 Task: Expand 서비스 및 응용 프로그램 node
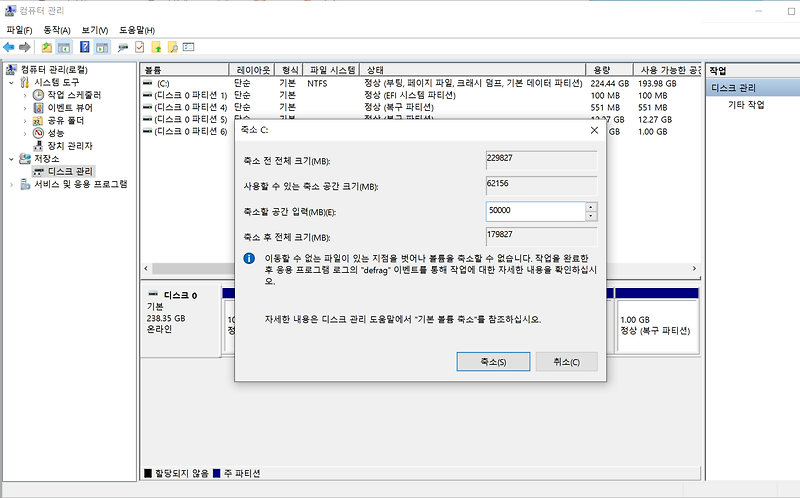[x=11, y=185]
